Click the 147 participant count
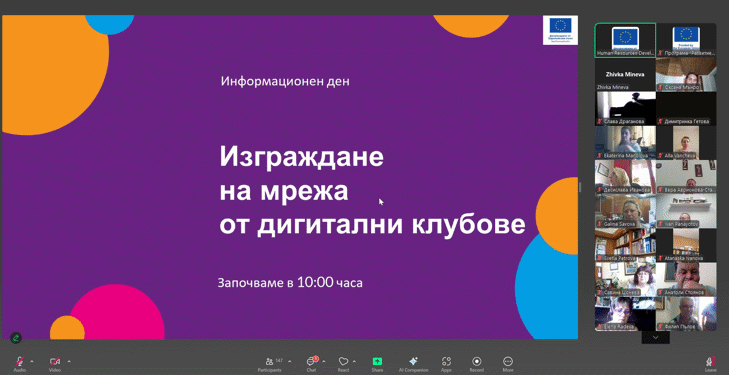The width and height of the screenshot is (729, 375). (x=279, y=361)
